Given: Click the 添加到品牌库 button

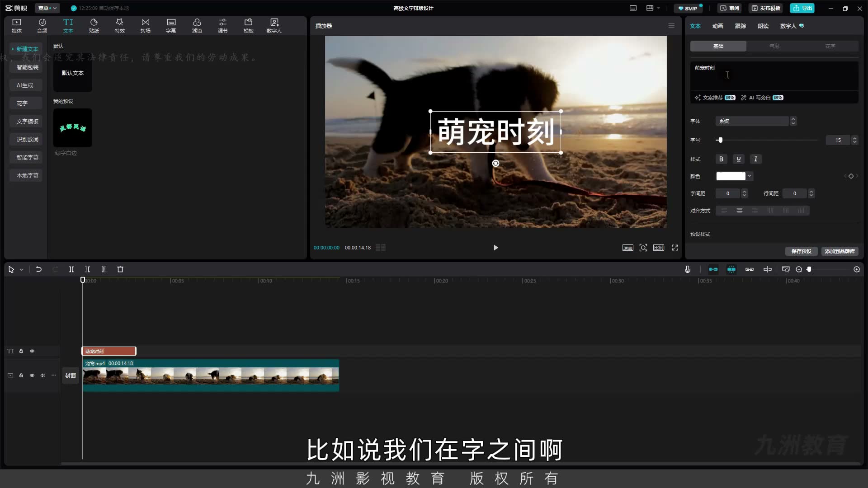Looking at the screenshot, I should point(840,251).
